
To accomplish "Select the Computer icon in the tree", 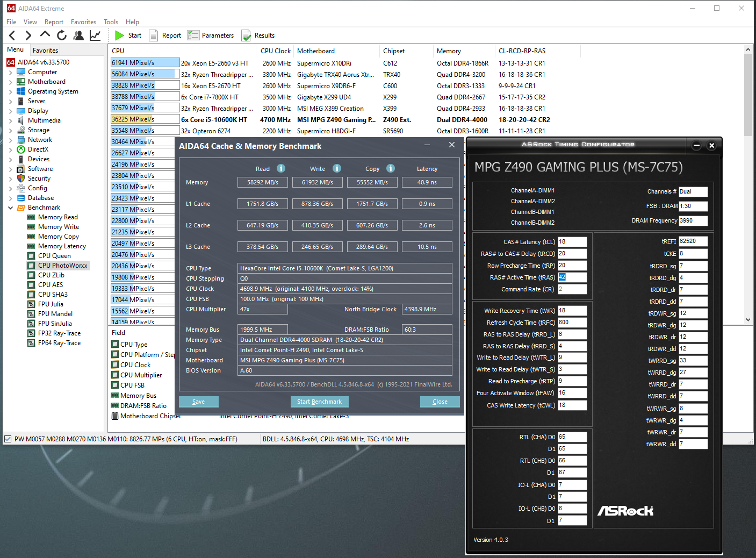I will click(21, 72).
